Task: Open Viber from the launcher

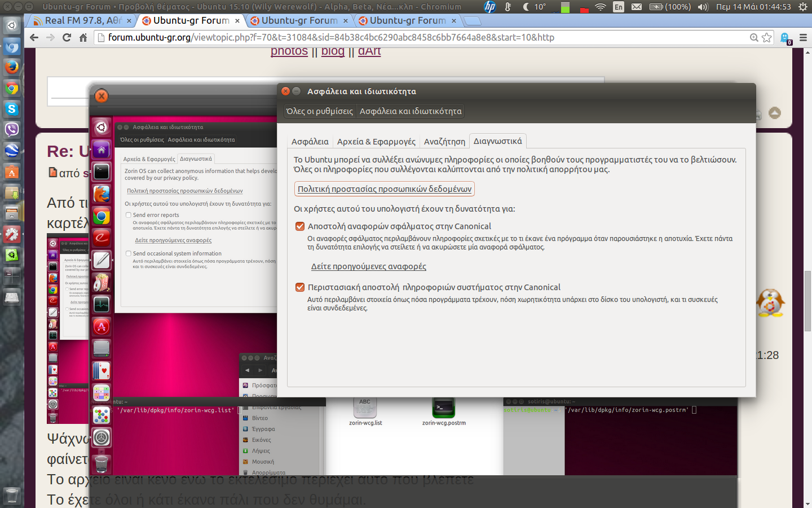Action: coord(12,129)
